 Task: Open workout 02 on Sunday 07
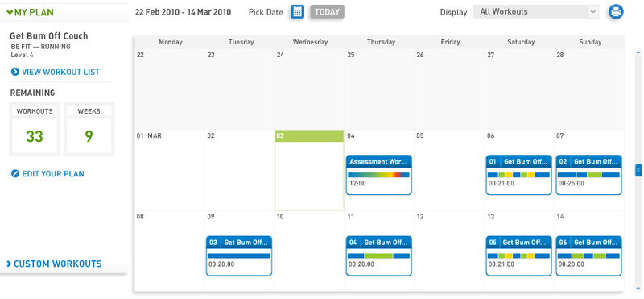(588, 175)
